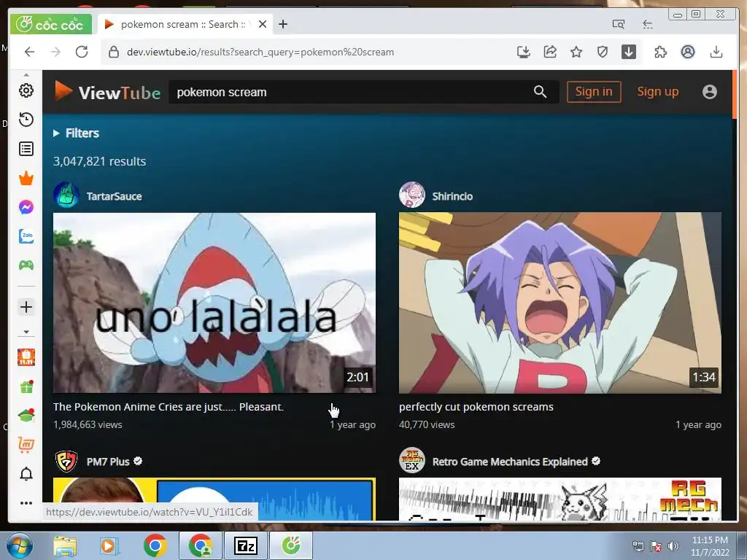This screenshot has height=560, width=747.
Task: Open the Coc Coc main menu button
Action: [50, 24]
